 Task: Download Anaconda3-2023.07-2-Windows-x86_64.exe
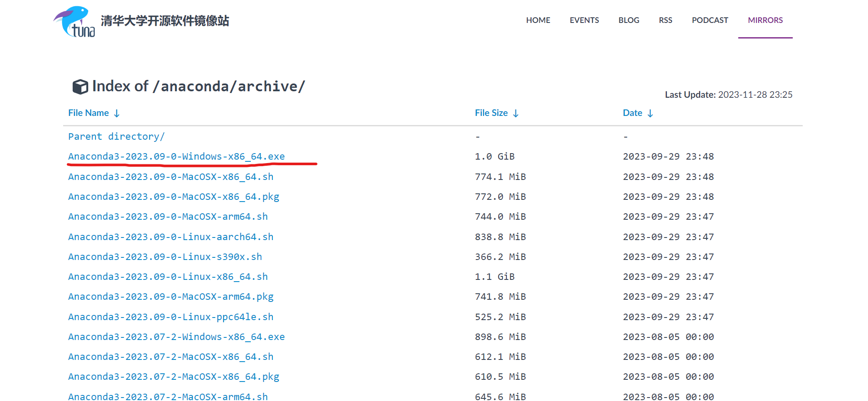click(x=176, y=337)
